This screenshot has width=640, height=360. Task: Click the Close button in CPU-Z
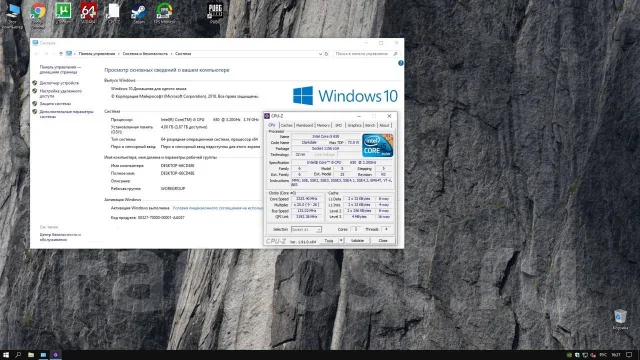coord(383,241)
